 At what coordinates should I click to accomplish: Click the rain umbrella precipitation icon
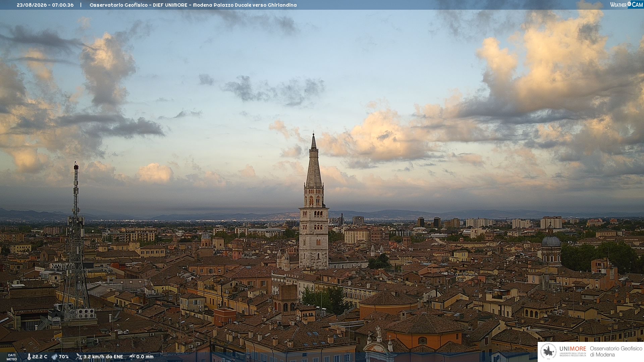(132, 357)
